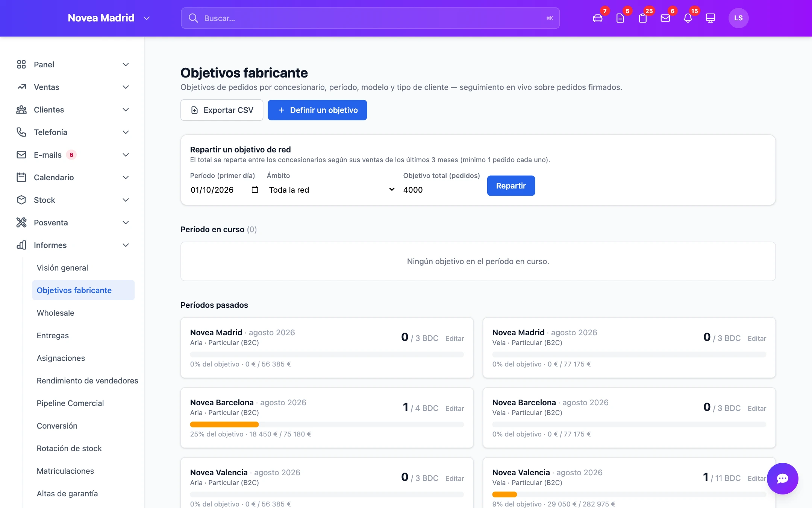Viewport: 812px width, 508px height.
Task: Edit Novea Barcelona Aria objective
Action: pos(454,408)
